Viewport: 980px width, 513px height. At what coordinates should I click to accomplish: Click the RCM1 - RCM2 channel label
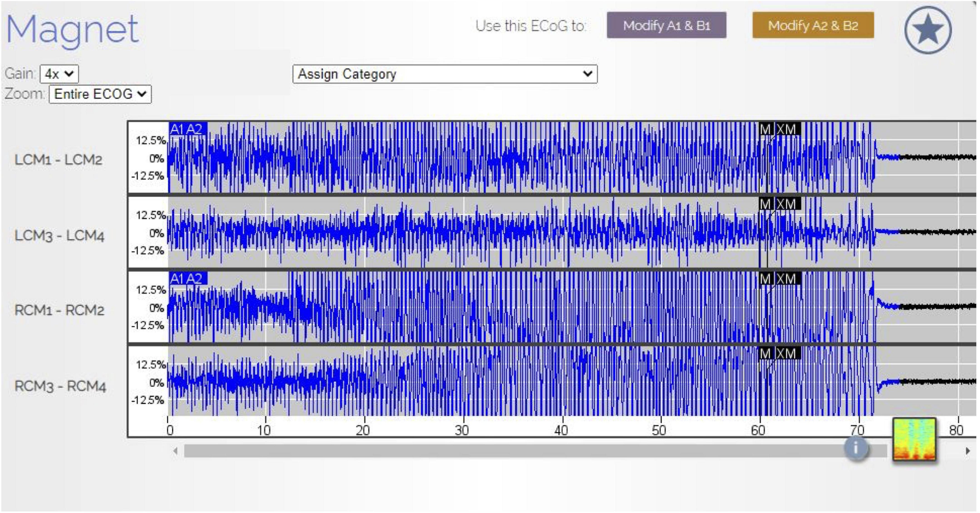click(x=59, y=310)
